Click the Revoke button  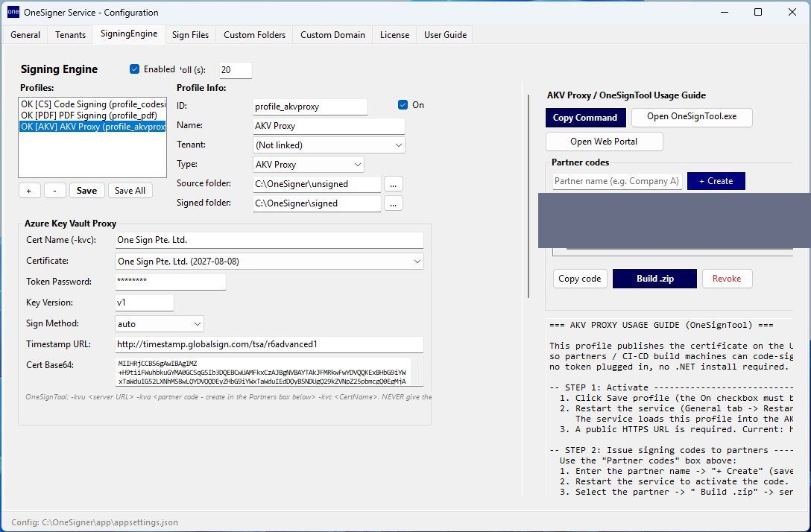(x=727, y=279)
